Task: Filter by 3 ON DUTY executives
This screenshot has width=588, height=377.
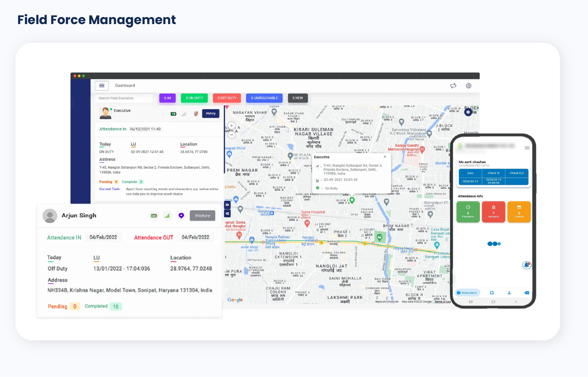Action: [194, 98]
